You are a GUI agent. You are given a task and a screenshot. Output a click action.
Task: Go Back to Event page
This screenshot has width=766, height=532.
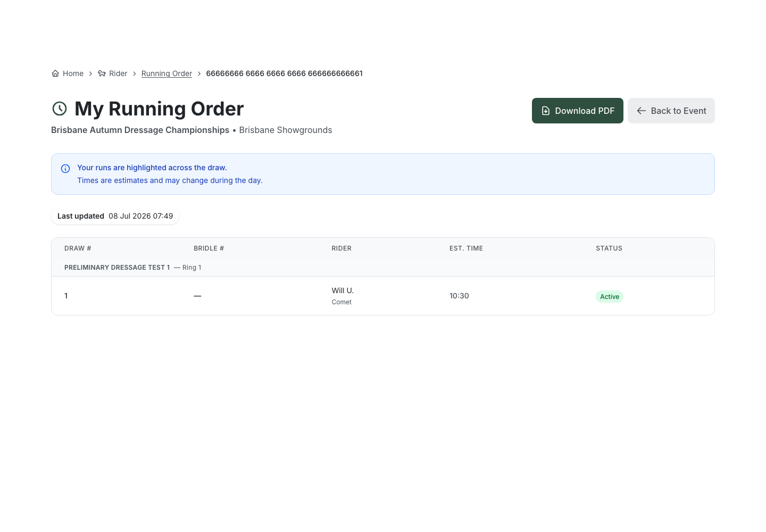671,111
